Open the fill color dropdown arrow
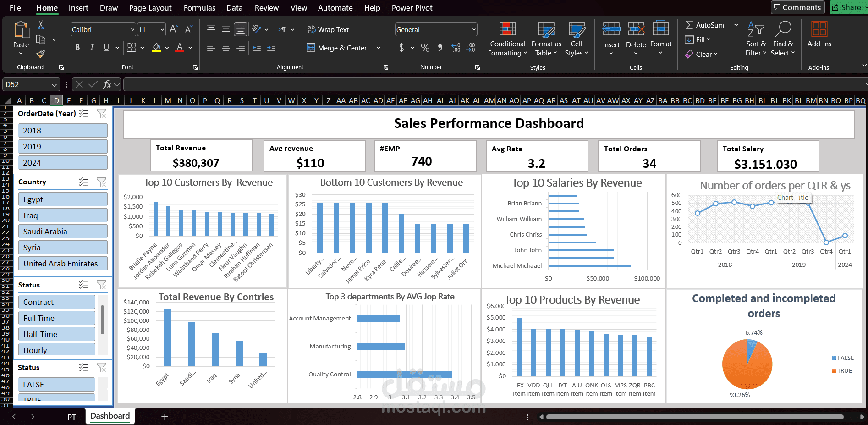 pos(167,48)
